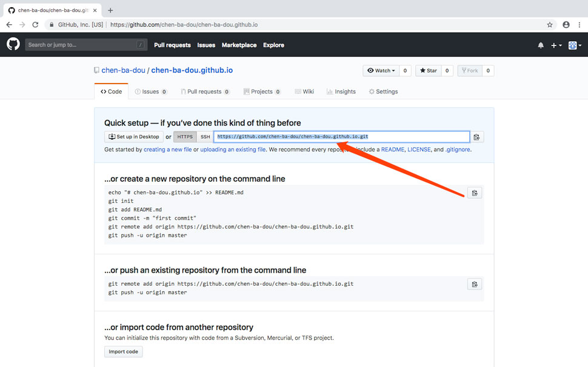Click Issues in the top navigation
This screenshot has height=367, width=588.
tap(206, 45)
